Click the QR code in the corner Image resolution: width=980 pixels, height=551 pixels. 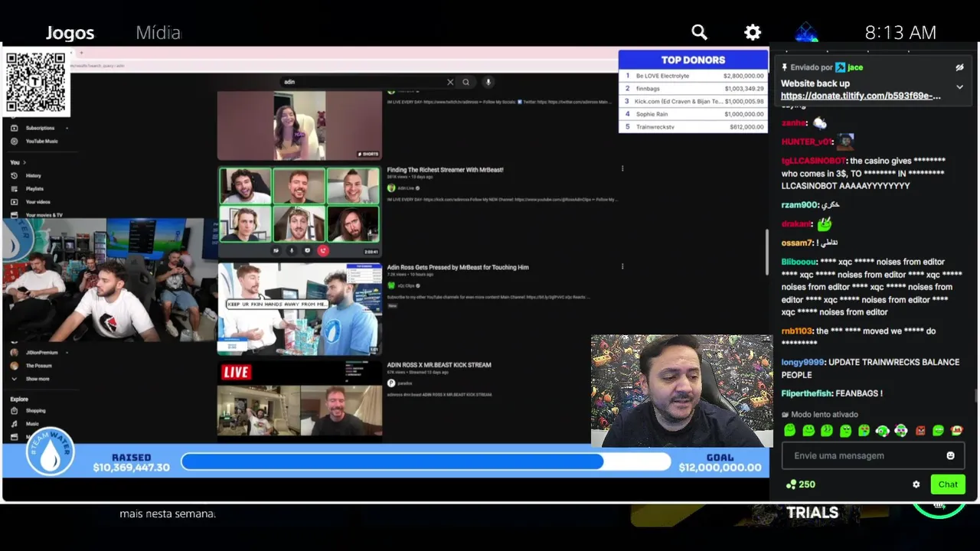click(36, 81)
